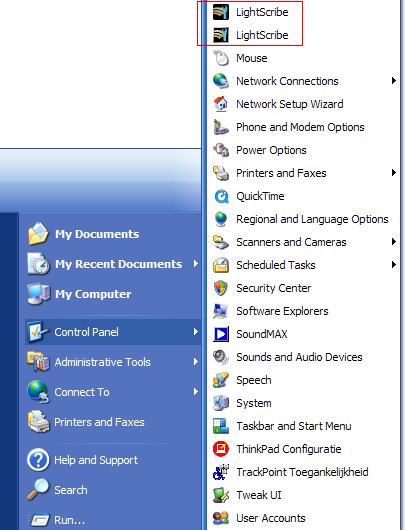Click the Speech settings icon
Viewport: 406px width, 530px height.
point(221,380)
